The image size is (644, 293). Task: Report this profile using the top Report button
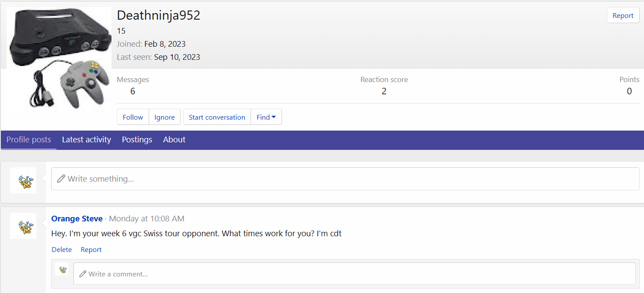pos(623,16)
